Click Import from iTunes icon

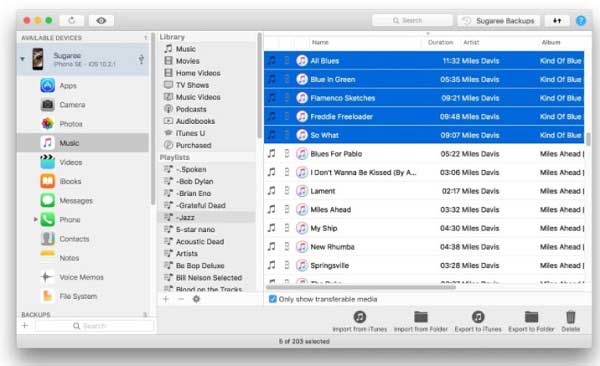click(x=360, y=317)
